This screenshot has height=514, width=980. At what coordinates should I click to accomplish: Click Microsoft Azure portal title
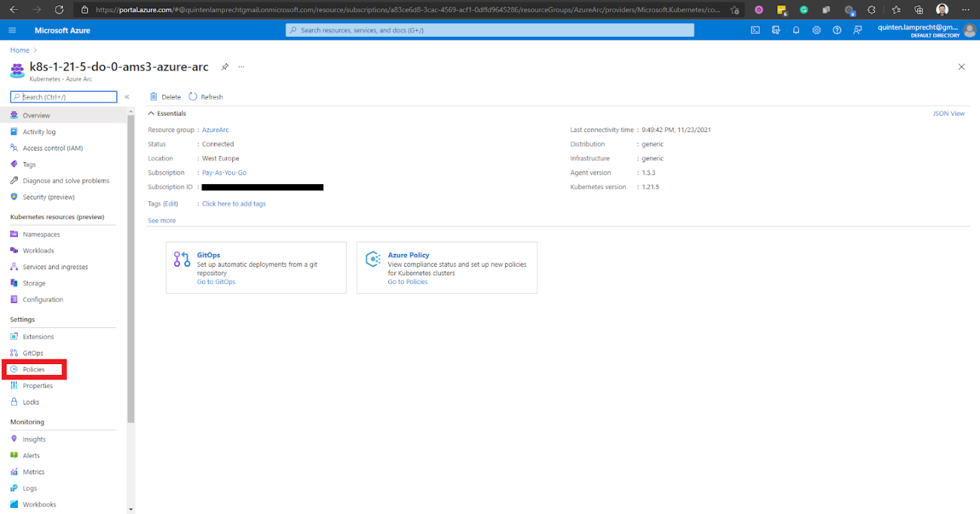[62, 30]
